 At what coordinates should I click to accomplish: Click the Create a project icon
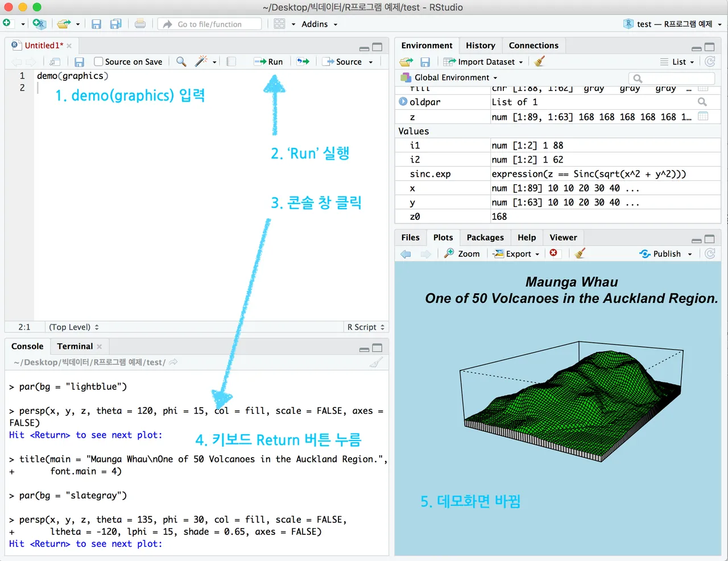[x=39, y=24]
